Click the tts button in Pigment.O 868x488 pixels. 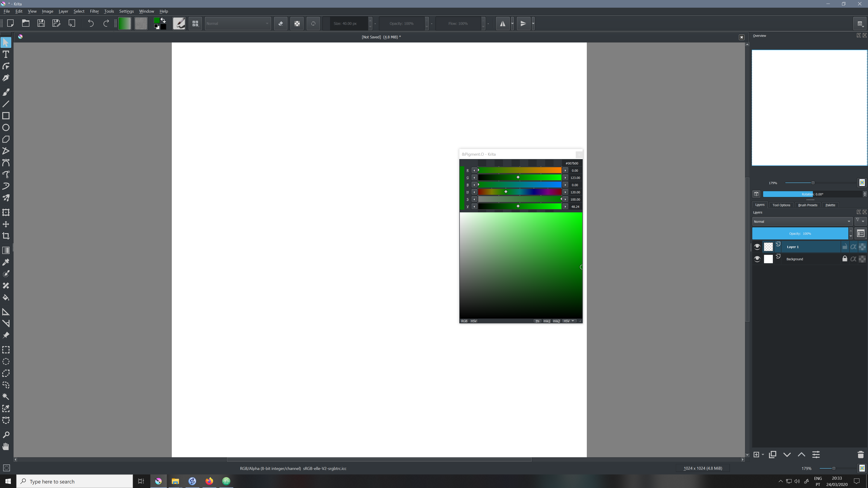click(537, 321)
